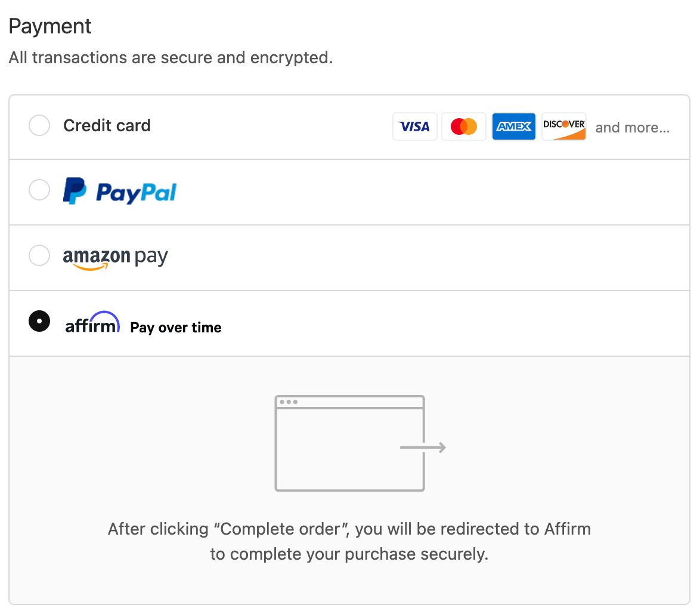Click the three dots in window illustration
The width and height of the screenshot is (700, 611).
click(289, 402)
